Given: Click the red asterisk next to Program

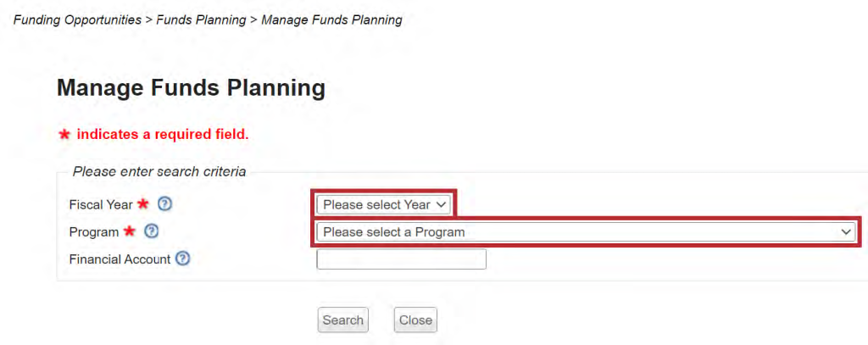Looking at the screenshot, I should (130, 231).
